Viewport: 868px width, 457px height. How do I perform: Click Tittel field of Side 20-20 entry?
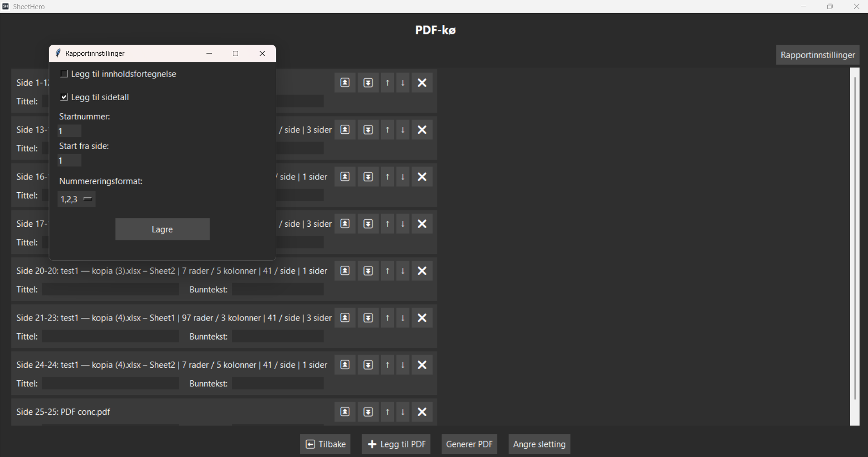(x=111, y=290)
